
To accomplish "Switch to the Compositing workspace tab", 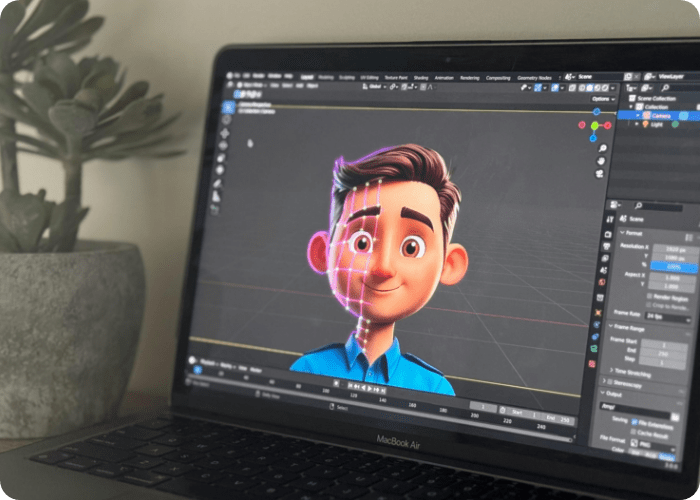I will tap(498, 78).
